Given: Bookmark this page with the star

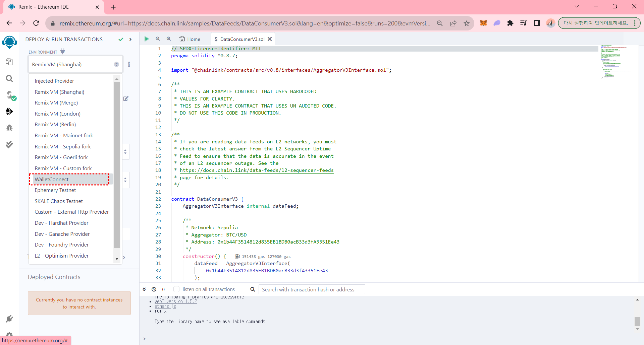Looking at the screenshot, I should pyautogui.click(x=467, y=23).
